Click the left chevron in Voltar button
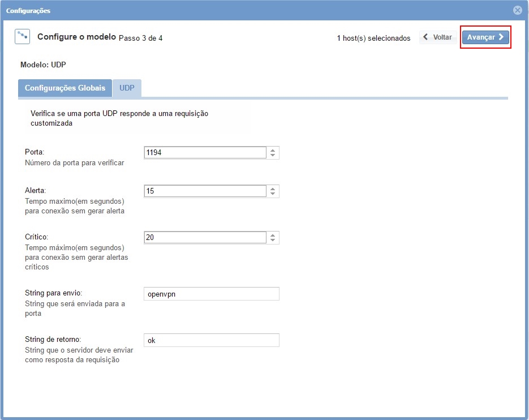529x420 pixels. pos(426,37)
